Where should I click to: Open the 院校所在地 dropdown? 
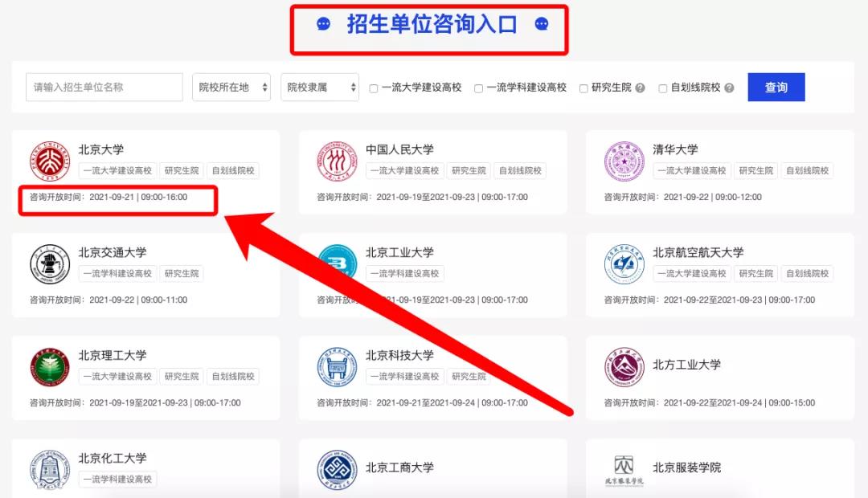click(x=231, y=88)
